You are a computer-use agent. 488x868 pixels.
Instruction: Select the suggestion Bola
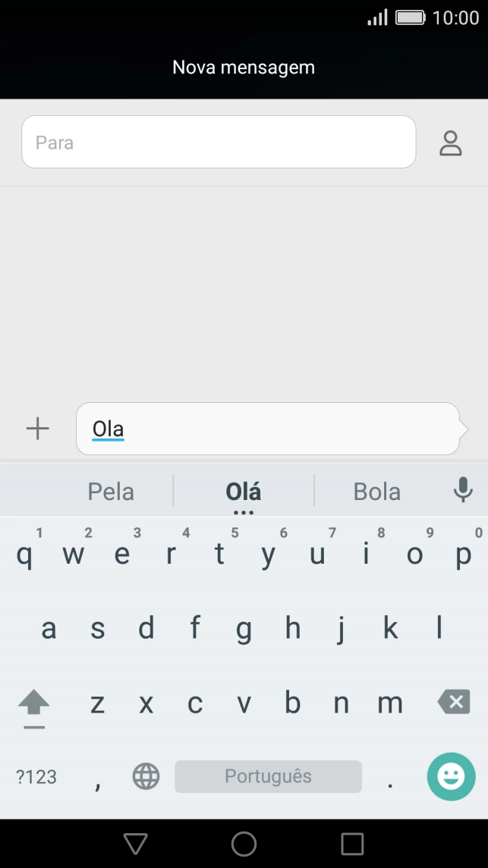coord(376,491)
